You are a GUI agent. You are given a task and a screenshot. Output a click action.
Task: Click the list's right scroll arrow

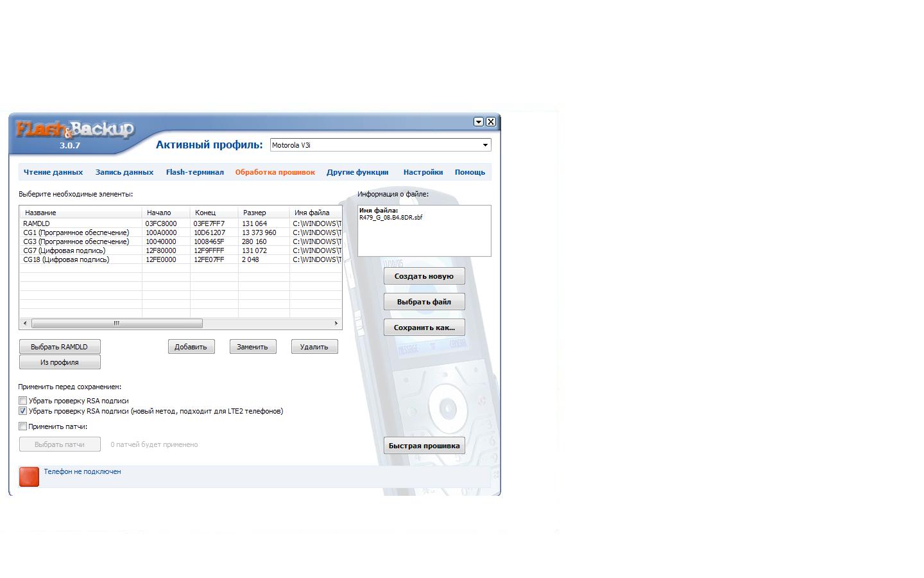336,323
